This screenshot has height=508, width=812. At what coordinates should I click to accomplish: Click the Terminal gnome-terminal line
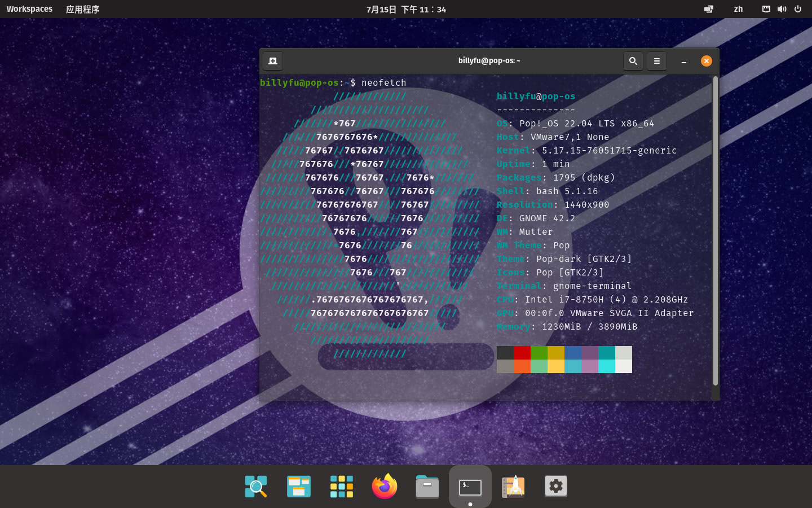564,286
